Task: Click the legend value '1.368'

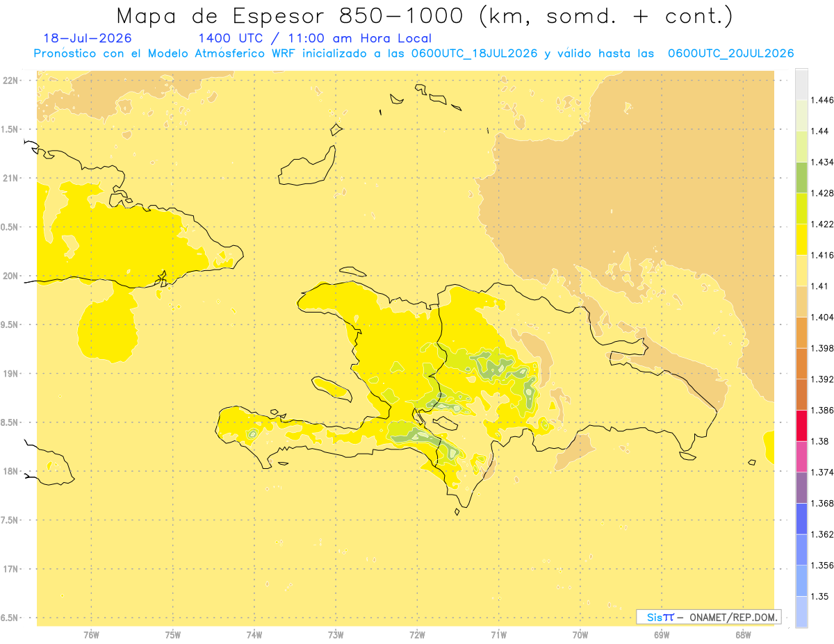Action: coord(821,504)
